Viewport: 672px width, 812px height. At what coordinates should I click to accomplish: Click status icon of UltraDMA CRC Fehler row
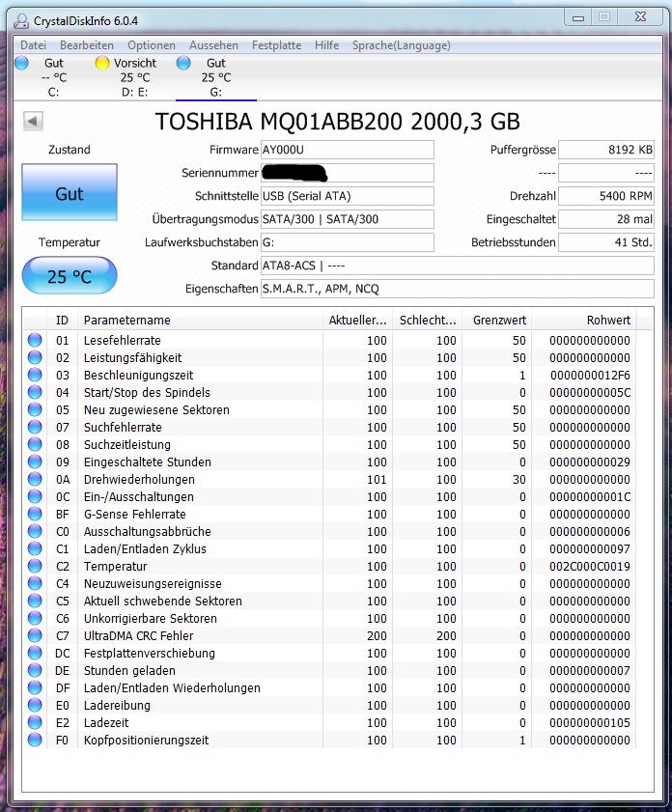tap(35, 635)
